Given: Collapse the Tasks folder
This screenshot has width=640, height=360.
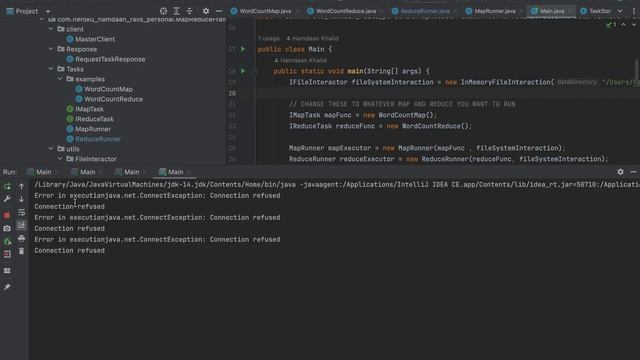Looking at the screenshot, I should 51,69.
